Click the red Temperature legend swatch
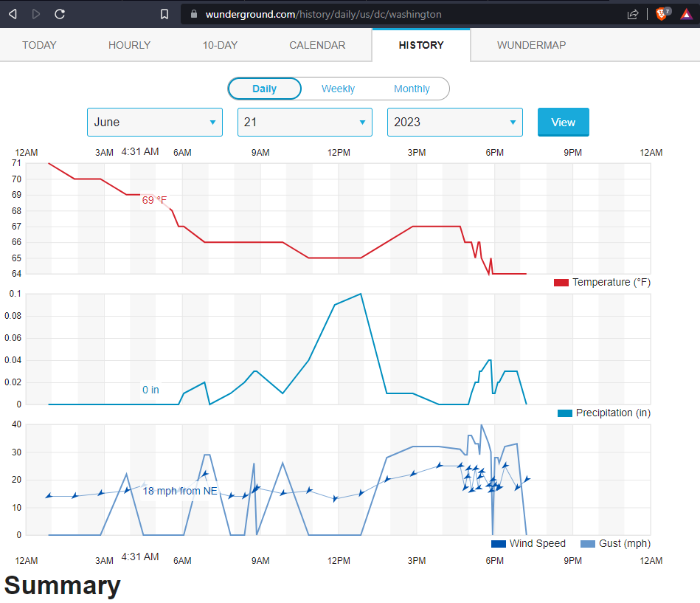This screenshot has width=700, height=603. click(561, 282)
